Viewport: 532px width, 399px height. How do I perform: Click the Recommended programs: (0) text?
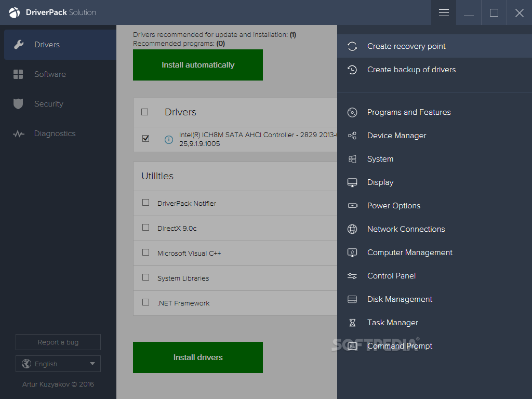(179, 44)
